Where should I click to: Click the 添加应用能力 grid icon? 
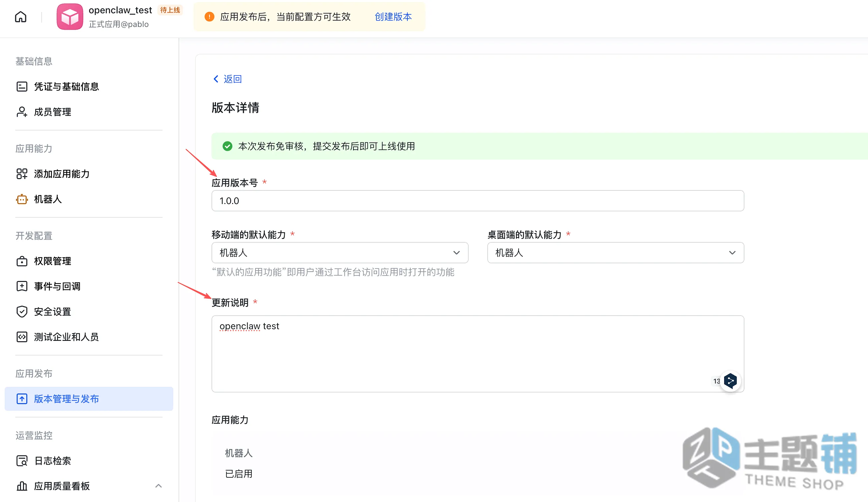[22, 174]
